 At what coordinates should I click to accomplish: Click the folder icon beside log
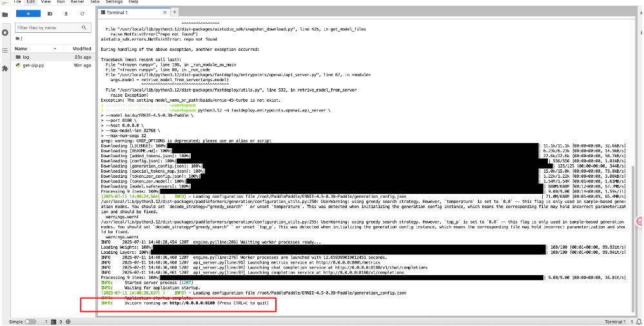(18, 57)
